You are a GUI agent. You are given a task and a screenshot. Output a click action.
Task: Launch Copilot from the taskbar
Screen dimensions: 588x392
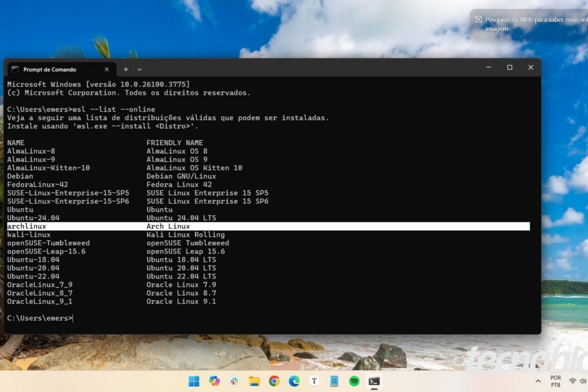coord(214,381)
